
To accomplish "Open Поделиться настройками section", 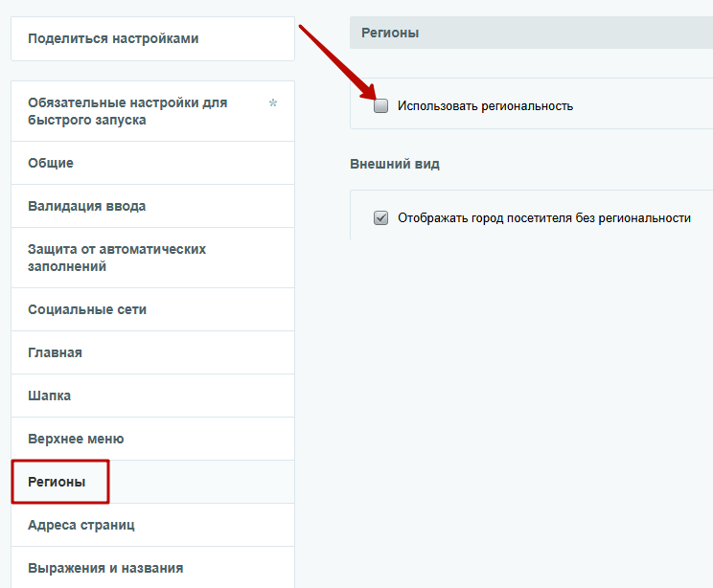I will coord(152,38).
